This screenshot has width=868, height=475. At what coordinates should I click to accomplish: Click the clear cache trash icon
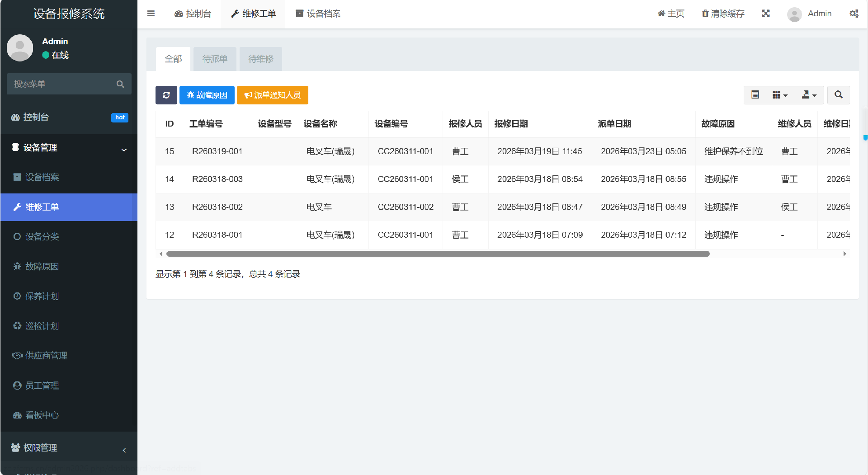(705, 14)
